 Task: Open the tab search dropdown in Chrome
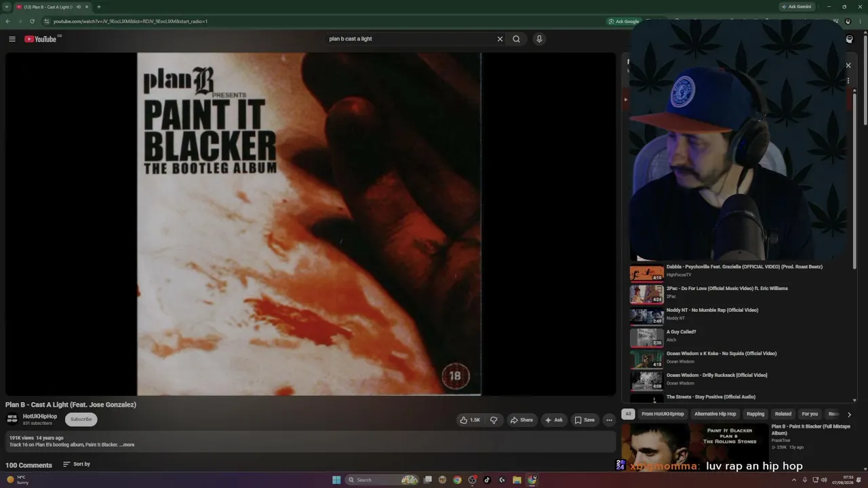7,7
